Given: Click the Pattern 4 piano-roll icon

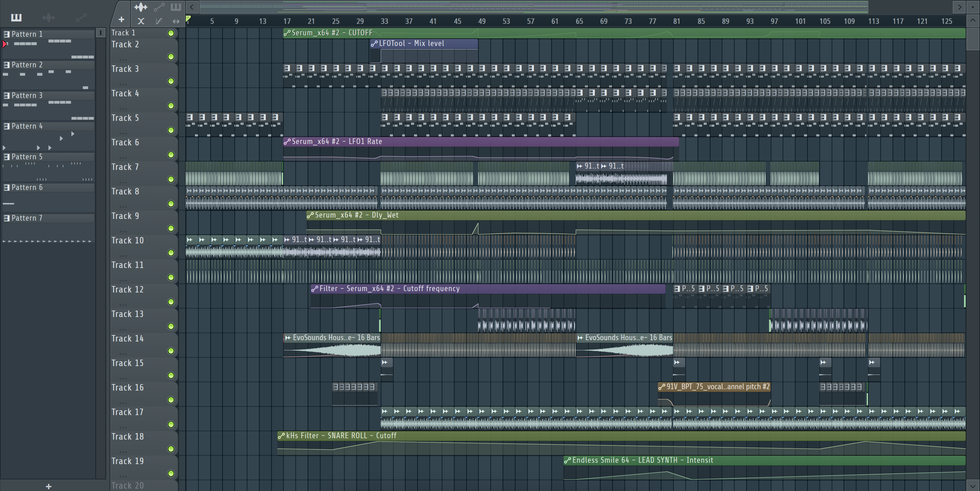Looking at the screenshot, I should pos(6,126).
